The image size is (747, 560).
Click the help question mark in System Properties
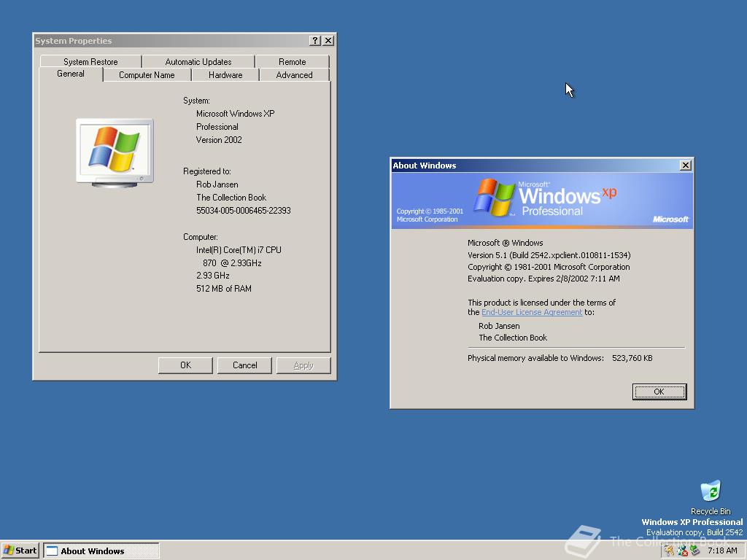[314, 41]
